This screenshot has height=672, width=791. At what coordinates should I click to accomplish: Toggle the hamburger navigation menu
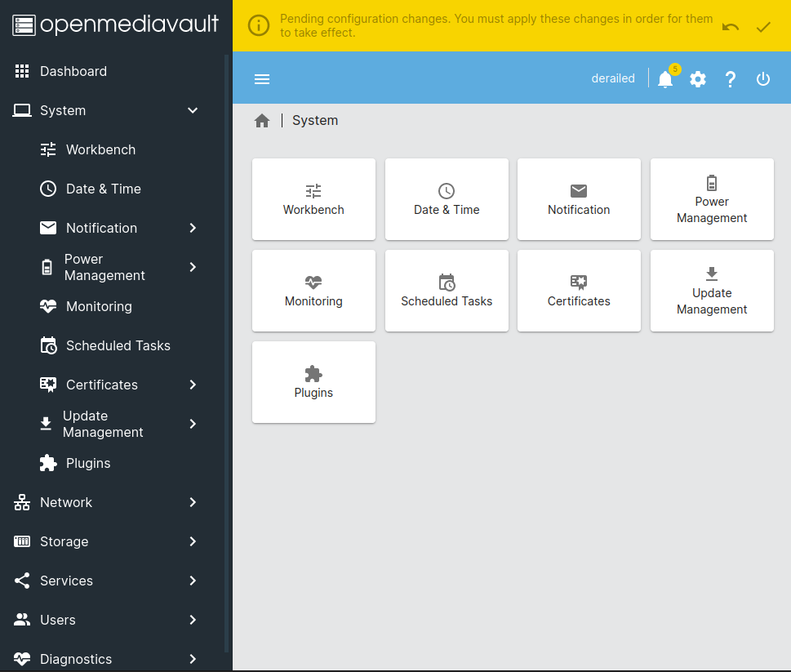coord(262,79)
